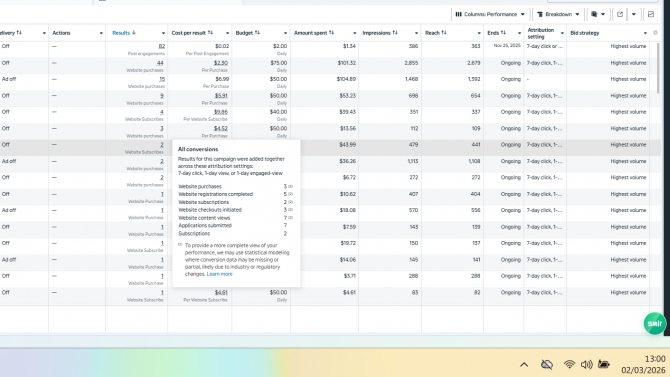Image resolution: width=670 pixels, height=377 pixels.
Task: Click the battery tray icon
Action: pyautogui.click(x=604, y=365)
